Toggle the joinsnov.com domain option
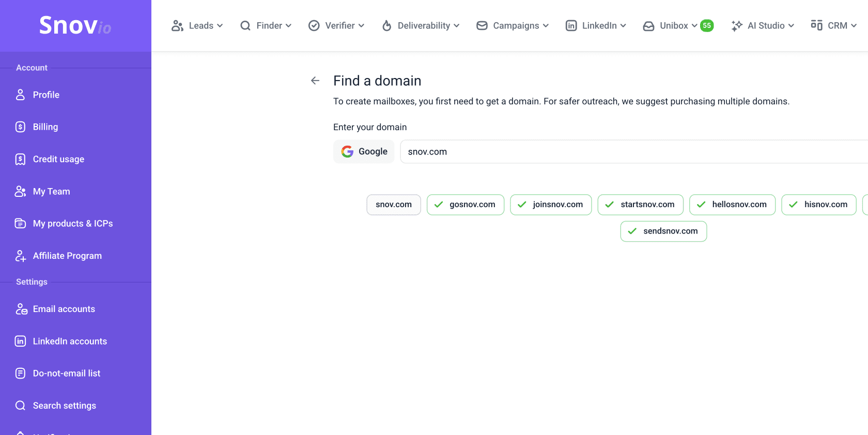The height and width of the screenshot is (435, 868). [551, 205]
